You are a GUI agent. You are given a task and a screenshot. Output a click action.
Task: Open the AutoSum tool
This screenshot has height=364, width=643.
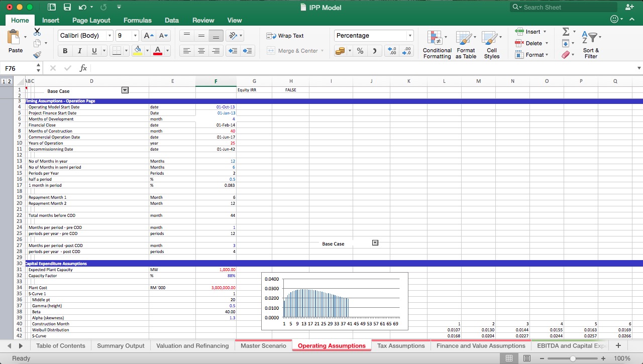[x=566, y=32]
